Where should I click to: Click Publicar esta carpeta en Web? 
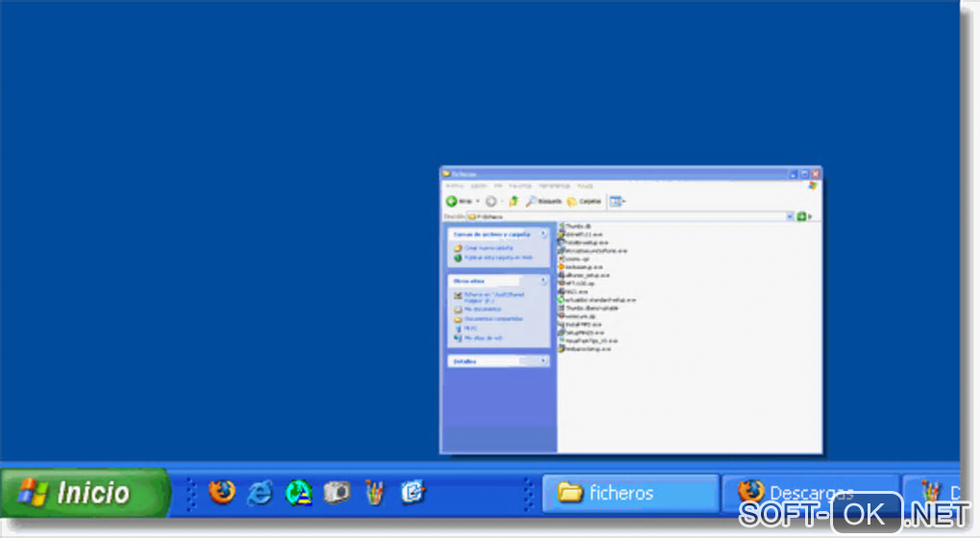pos(498,257)
